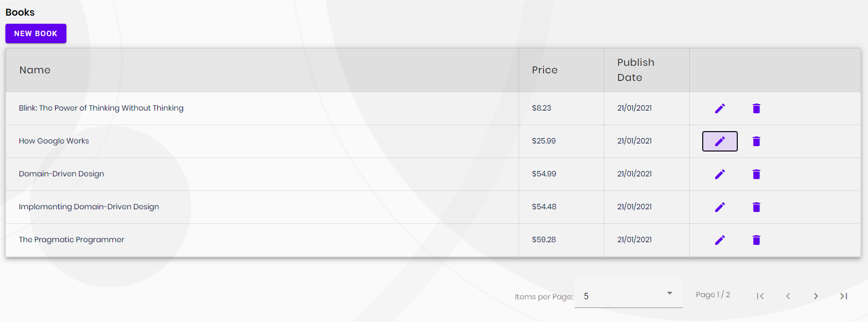Jump to the last page

pyautogui.click(x=843, y=296)
